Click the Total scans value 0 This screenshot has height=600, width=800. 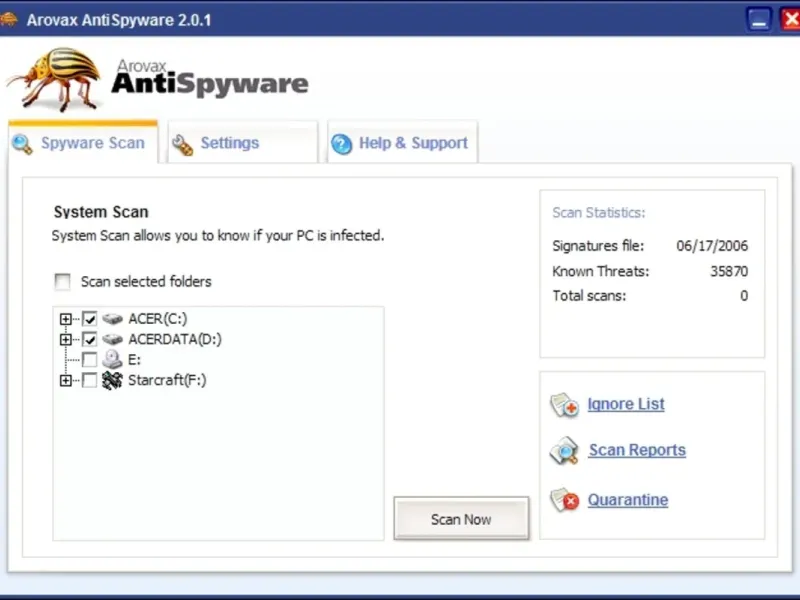[x=744, y=296]
